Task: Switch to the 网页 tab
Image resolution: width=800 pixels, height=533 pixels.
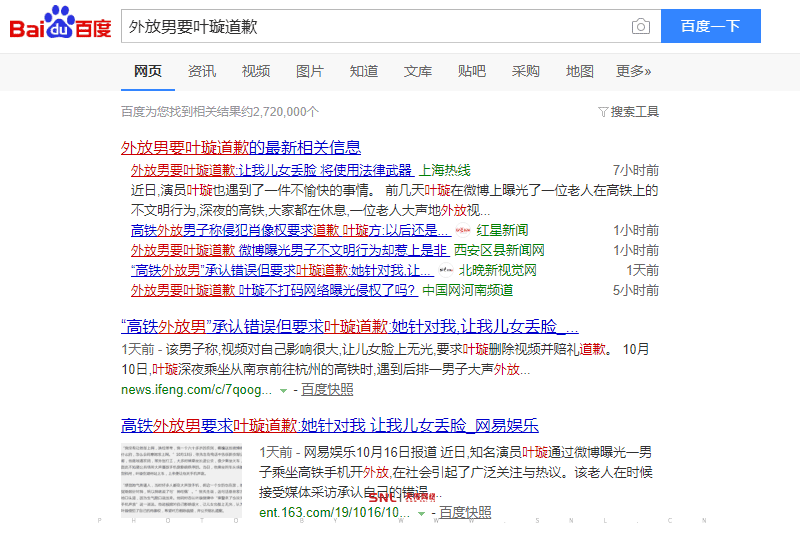Action: 147,71
